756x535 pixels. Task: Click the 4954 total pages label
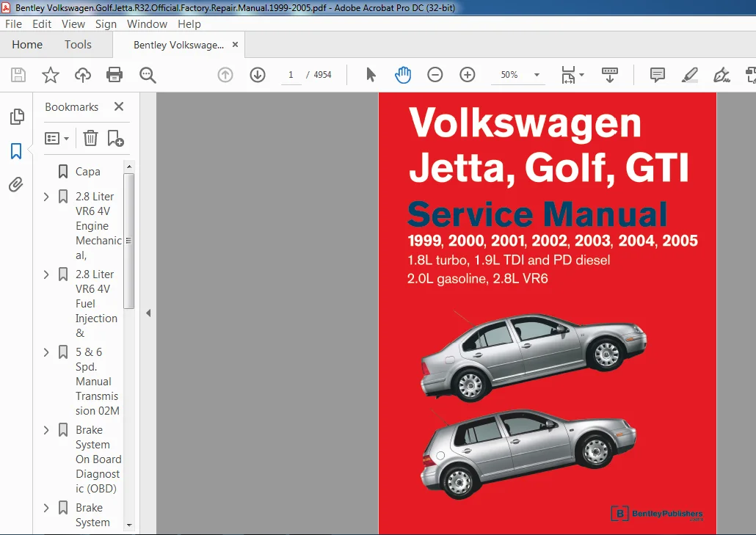tap(322, 75)
